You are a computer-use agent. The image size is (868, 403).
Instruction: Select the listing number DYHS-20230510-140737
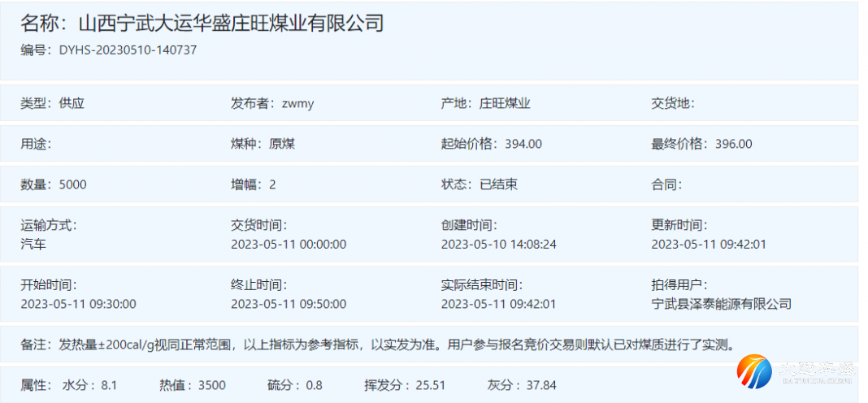pyautogui.click(x=128, y=50)
